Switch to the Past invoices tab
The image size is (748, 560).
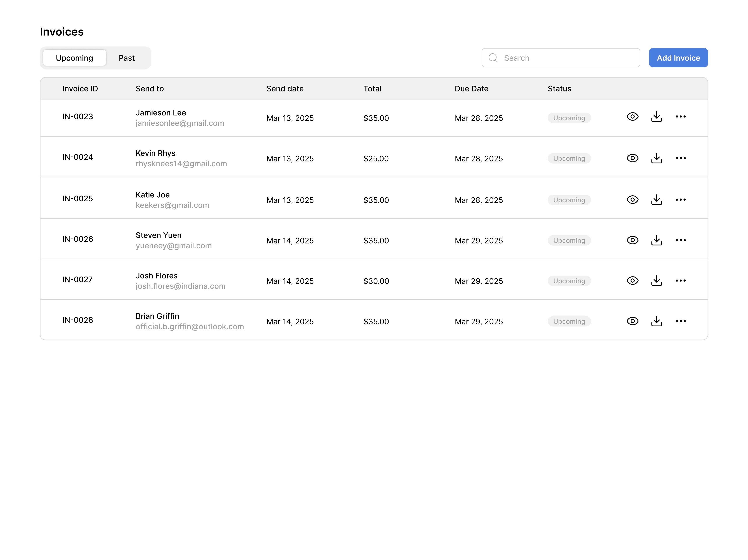pyautogui.click(x=127, y=58)
